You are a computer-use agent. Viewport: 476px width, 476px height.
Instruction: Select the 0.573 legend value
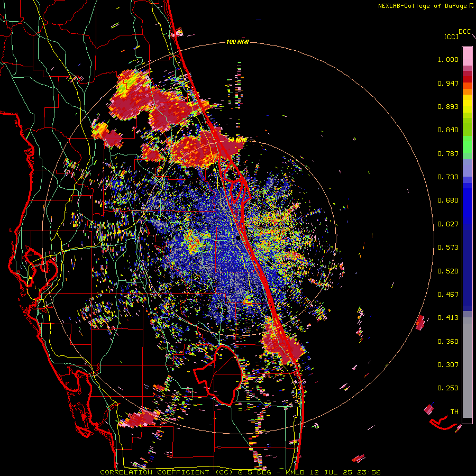coord(448,248)
